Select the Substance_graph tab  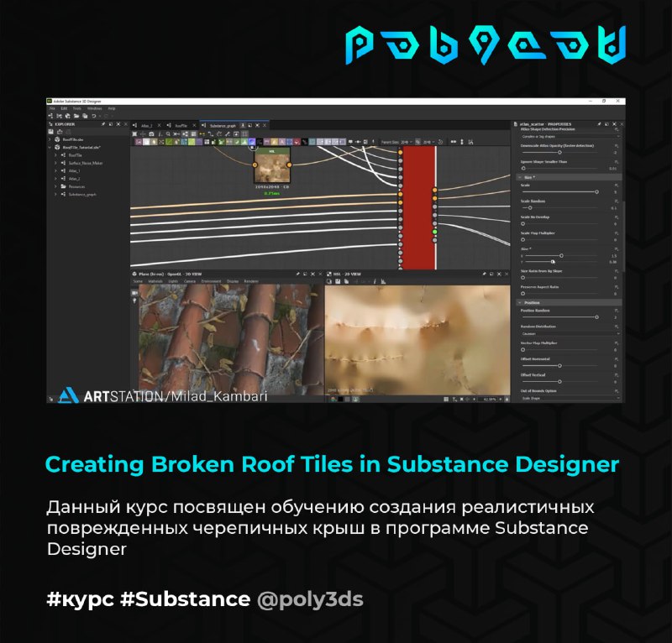tap(223, 126)
